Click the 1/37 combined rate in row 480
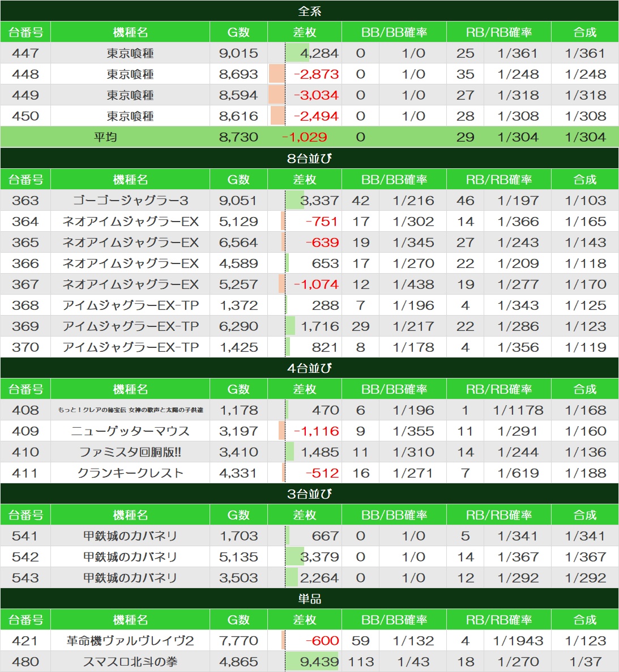The image size is (619, 672). [585, 662]
